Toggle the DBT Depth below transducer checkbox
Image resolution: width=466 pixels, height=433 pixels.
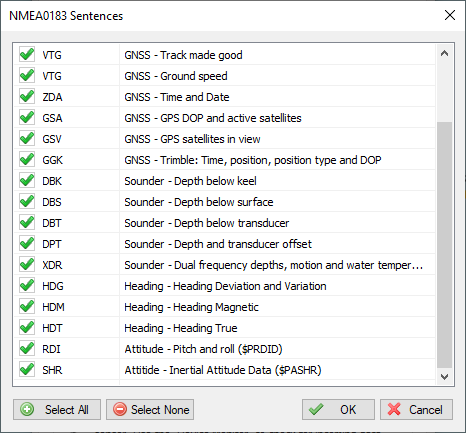click(x=27, y=223)
